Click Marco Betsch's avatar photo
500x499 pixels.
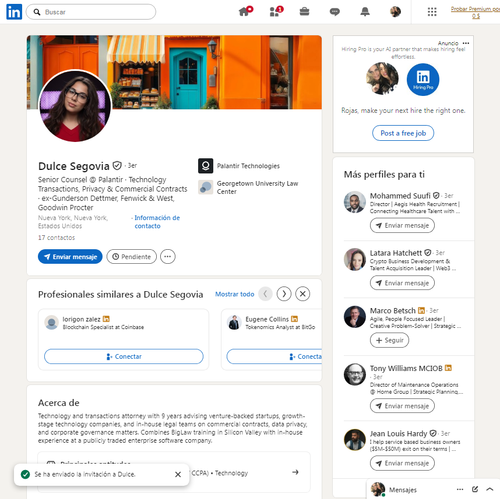[x=355, y=317]
